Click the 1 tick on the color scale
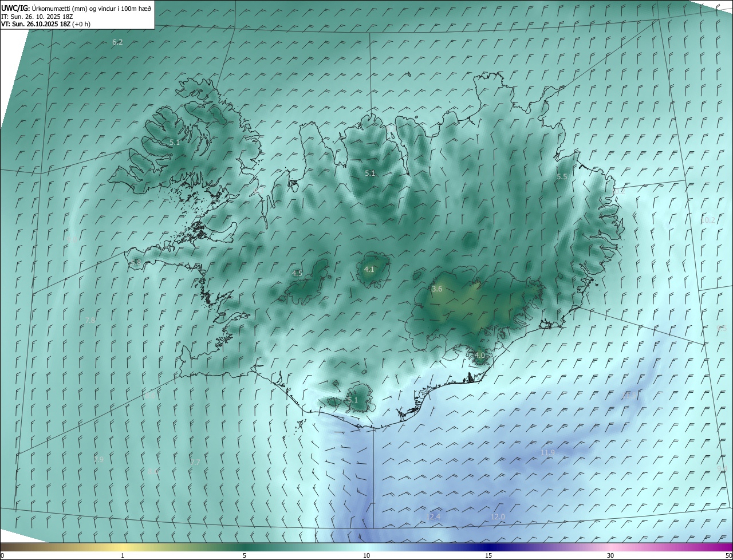Viewport: 733px width, 560px height. pos(123,555)
